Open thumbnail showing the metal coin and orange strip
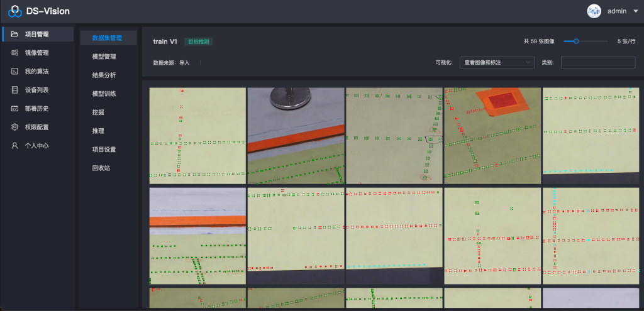The image size is (644, 311). [296, 136]
